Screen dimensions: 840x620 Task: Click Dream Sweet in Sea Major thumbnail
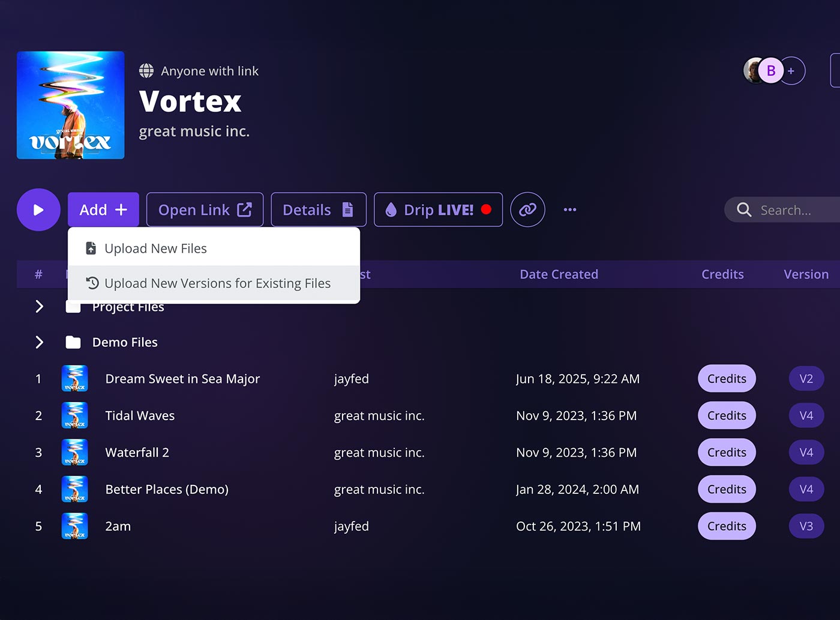click(x=75, y=379)
